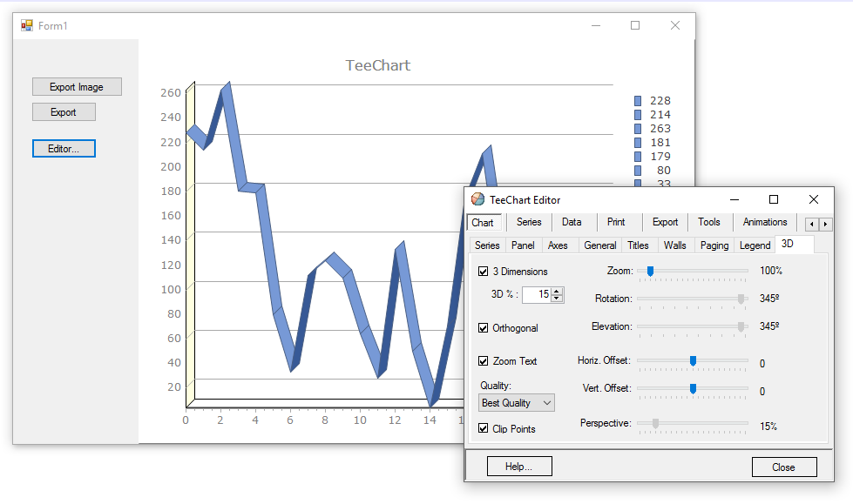This screenshot has height=504, width=853.
Task: Click the Zoom slider thumb
Action: tap(650, 271)
